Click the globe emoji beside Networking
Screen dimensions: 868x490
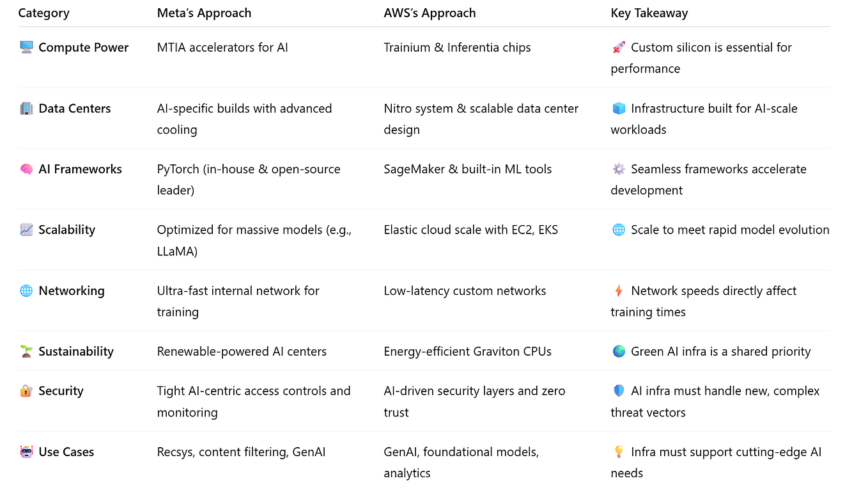coord(26,290)
